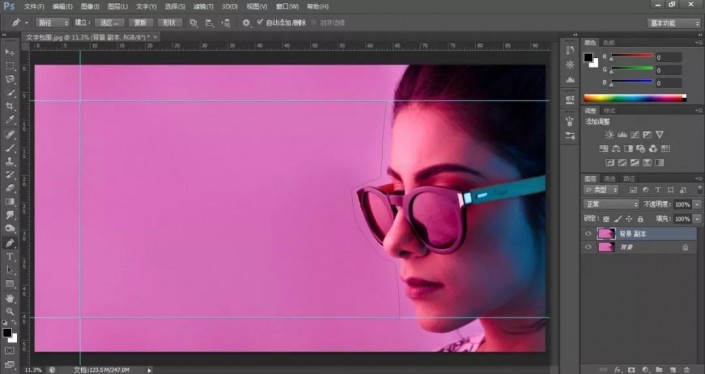Add Levels adjustment layer
The image size is (705, 374).
click(x=622, y=134)
